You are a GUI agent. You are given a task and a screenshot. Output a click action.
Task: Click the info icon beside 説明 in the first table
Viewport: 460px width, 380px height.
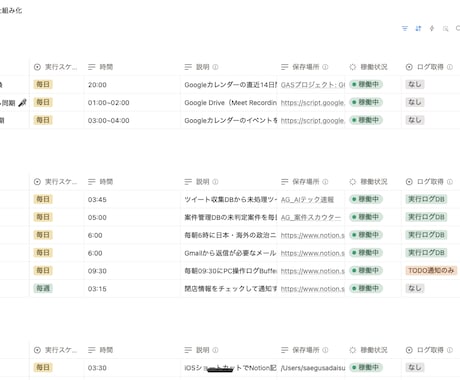[x=215, y=67]
